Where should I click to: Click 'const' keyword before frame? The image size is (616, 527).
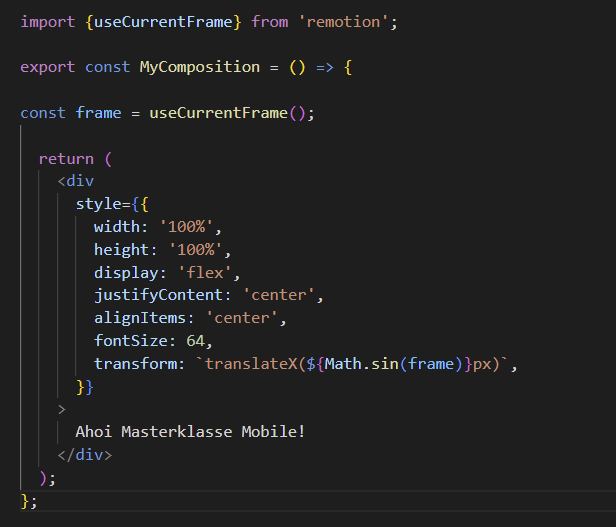pyautogui.click(x=43, y=113)
